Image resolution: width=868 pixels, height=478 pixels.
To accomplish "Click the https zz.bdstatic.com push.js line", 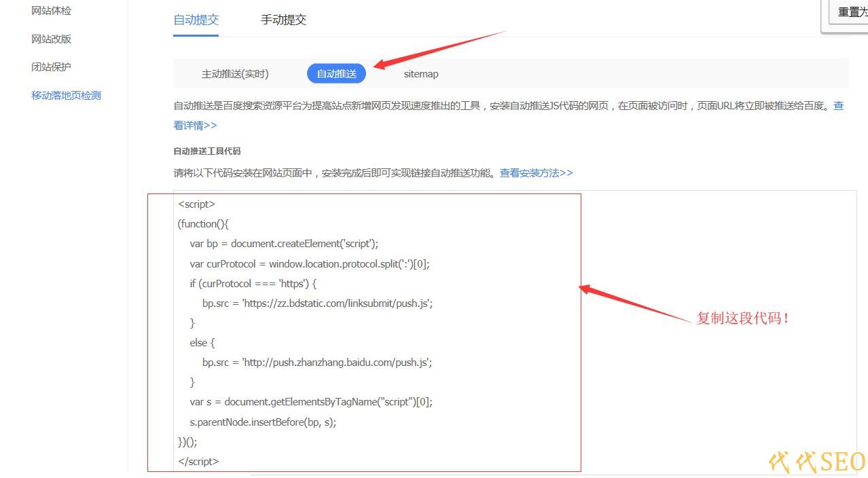I will click(x=317, y=304).
